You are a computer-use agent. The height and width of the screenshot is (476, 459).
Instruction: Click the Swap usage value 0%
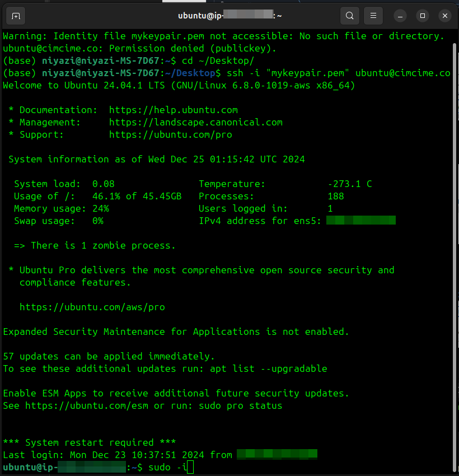[98, 221]
